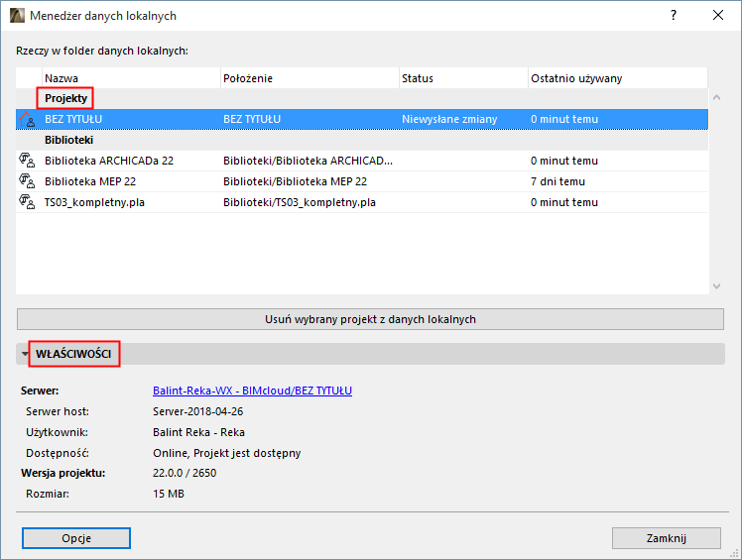
Task: Collapse the WŁAŚCIWOŚCI panel with its triangle
Action: 25,353
